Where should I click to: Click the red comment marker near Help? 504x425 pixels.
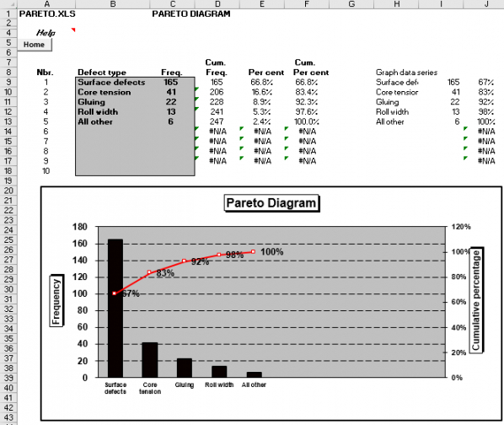pos(73,30)
